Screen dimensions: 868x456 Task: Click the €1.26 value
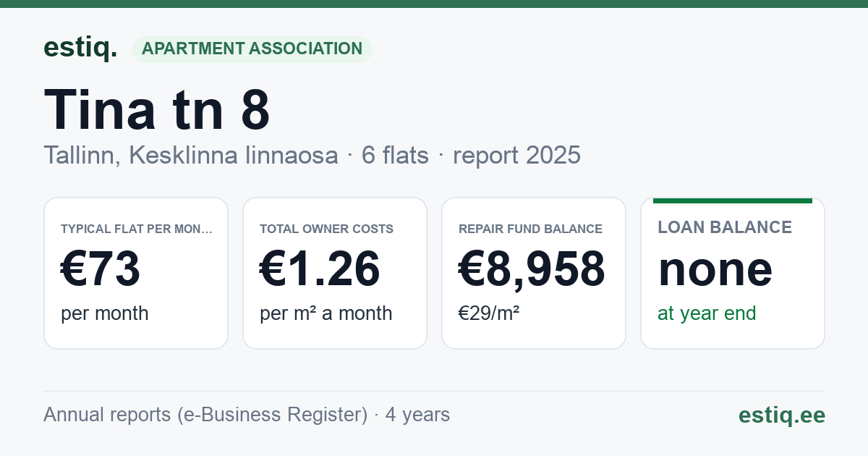320,269
